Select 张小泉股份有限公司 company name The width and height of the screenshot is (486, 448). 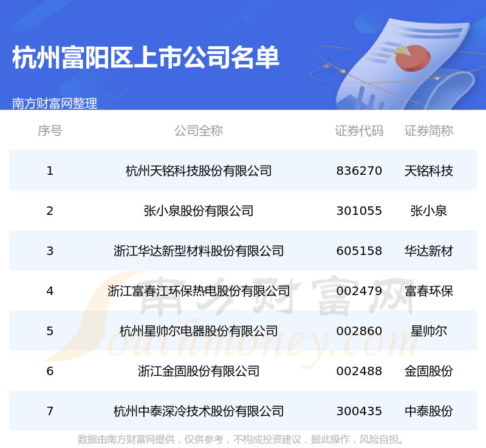(x=199, y=211)
